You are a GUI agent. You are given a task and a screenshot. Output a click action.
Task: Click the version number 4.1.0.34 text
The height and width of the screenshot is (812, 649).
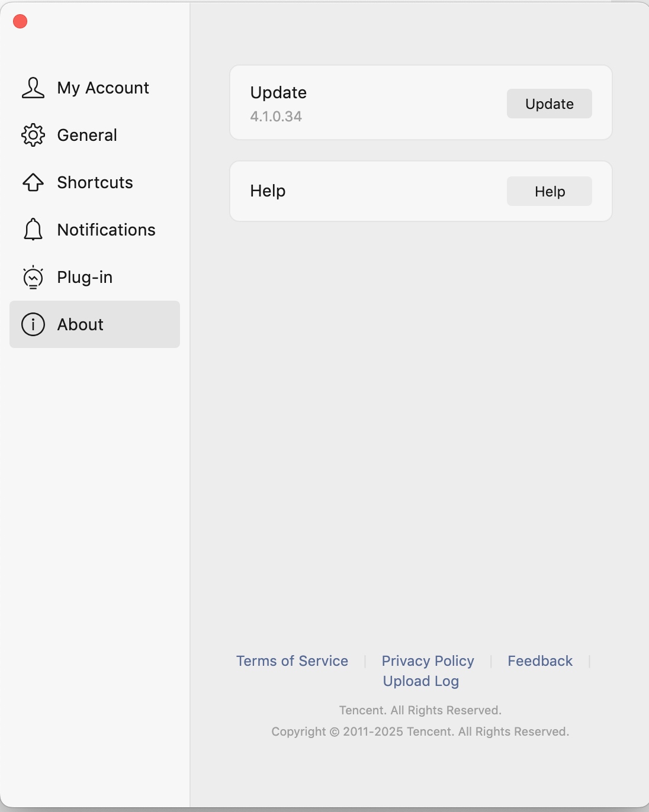click(276, 117)
